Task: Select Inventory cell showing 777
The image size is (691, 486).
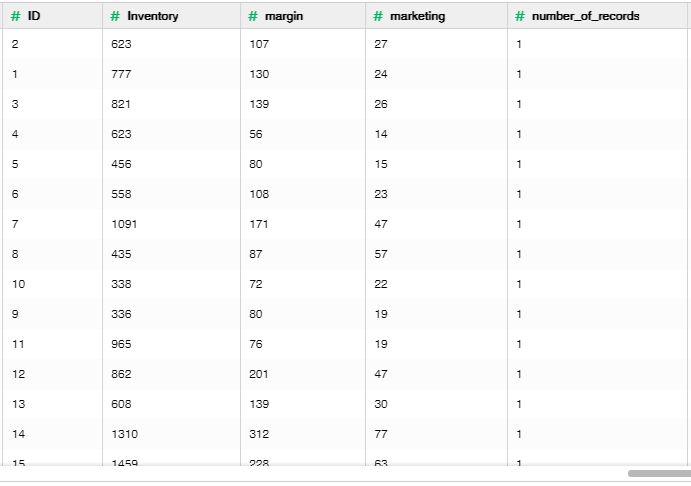Action: pyautogui.click(x=121, y=74)
